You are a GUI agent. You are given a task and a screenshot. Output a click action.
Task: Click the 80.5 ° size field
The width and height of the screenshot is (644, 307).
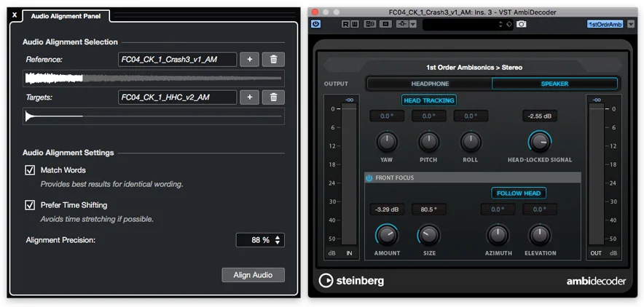tap(429, 210)
